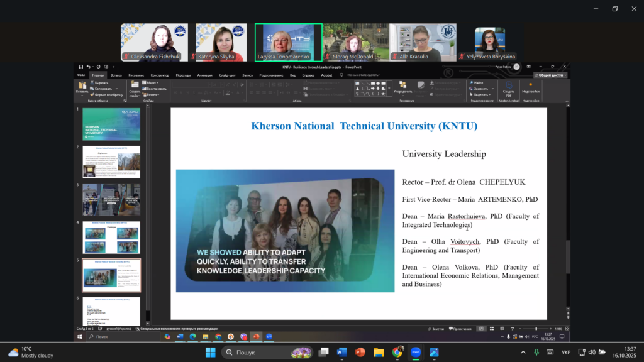
Task: Open Zoom from the Windows taskbar
Action: [416, 352]
